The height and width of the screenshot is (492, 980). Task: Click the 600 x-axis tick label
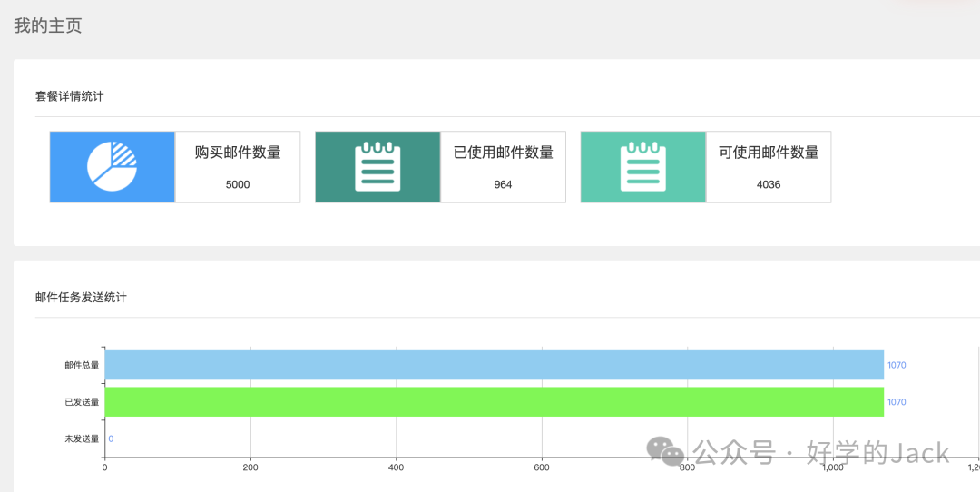[542, 467]
